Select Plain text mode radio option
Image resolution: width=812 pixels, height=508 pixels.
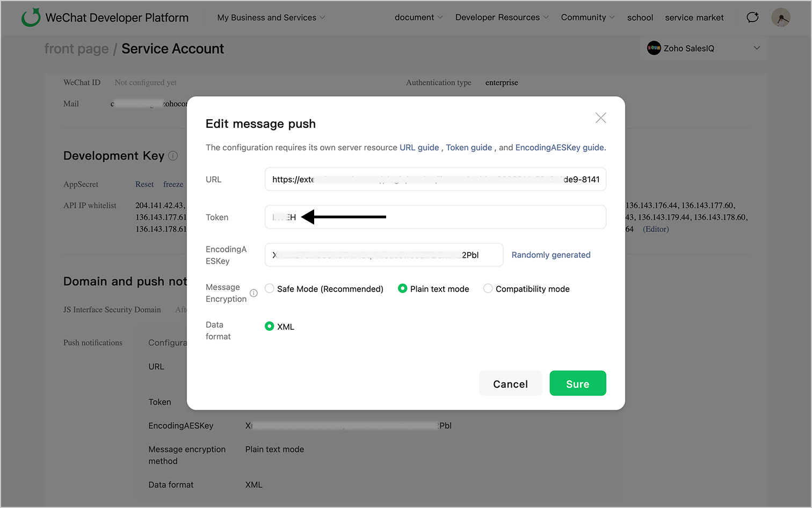402,289
